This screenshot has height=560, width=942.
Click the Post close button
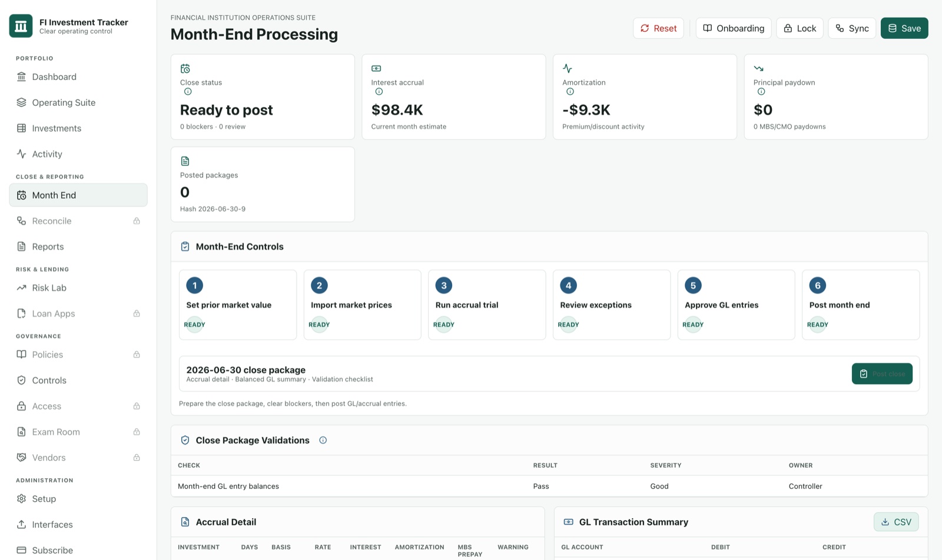point(882,374)
